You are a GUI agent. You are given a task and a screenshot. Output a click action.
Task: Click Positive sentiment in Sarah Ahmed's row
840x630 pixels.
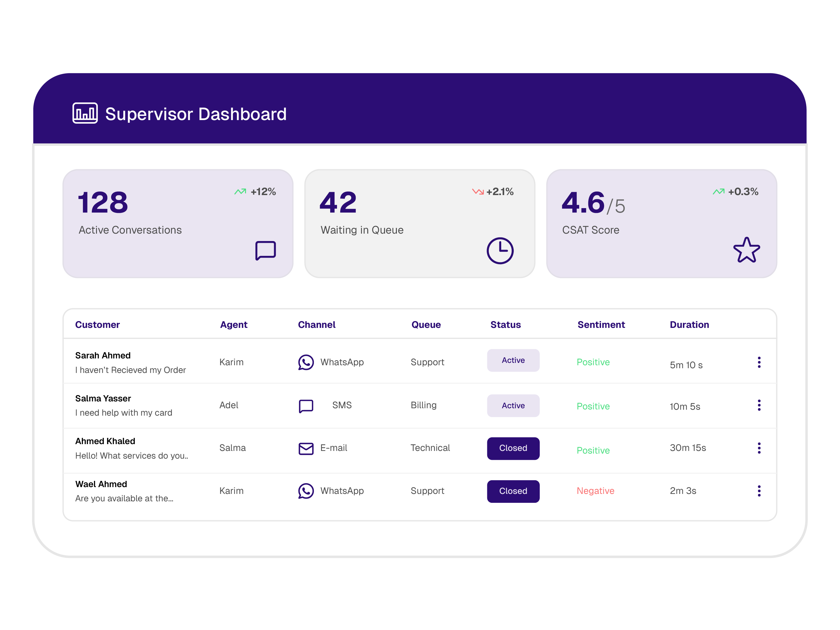click(x=593, y=362)
